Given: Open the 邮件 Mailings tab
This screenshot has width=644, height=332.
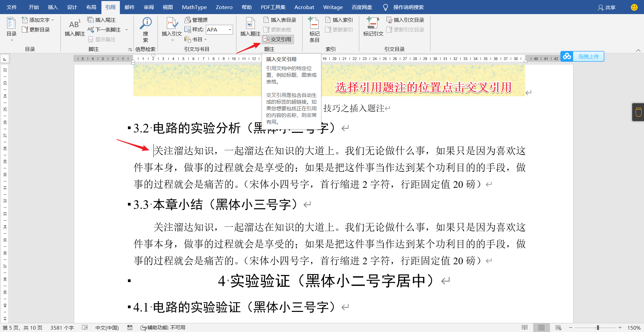Looking at the screenshot, I should (130, 7).
